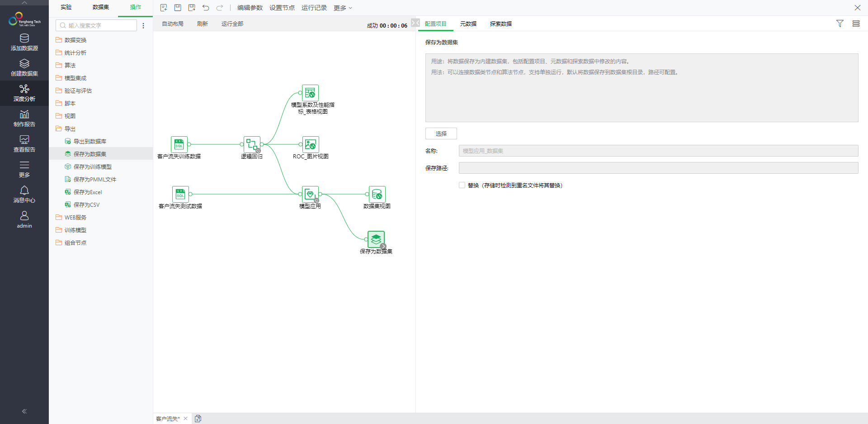Screen dimensions: 868x424
Task: Collapse the left sidebar with the arrow
Action: tap(24, 411)
